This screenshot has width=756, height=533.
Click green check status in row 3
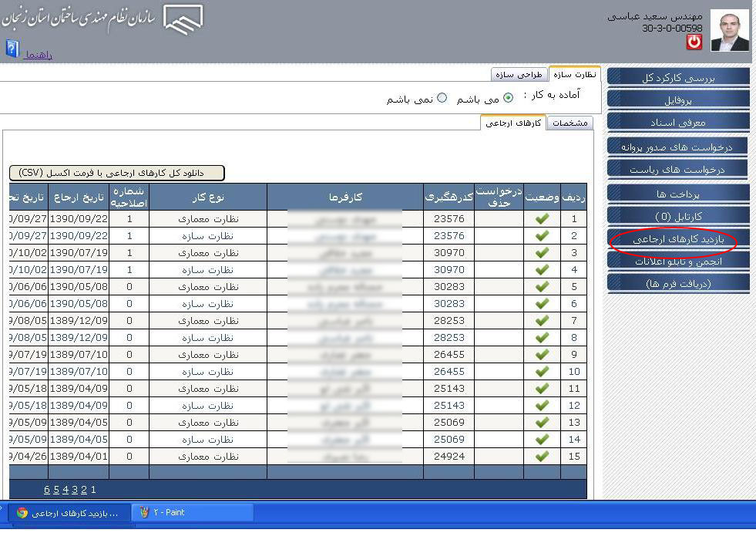coord(542,252)
